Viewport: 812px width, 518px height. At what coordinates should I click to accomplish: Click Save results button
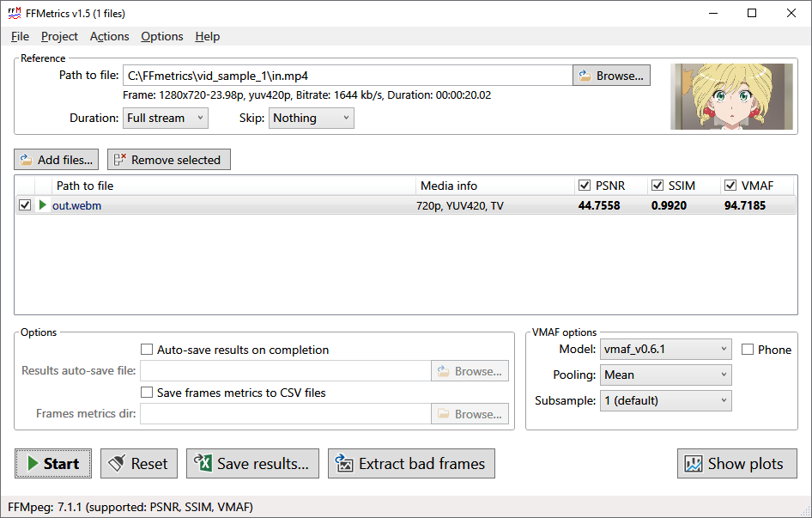coord(252,464)
